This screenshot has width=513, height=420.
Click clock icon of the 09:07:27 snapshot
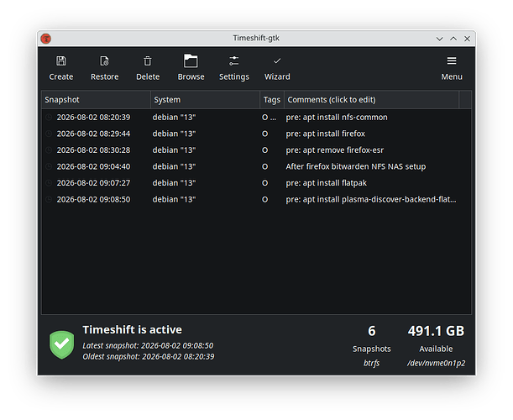click(49, 182)
